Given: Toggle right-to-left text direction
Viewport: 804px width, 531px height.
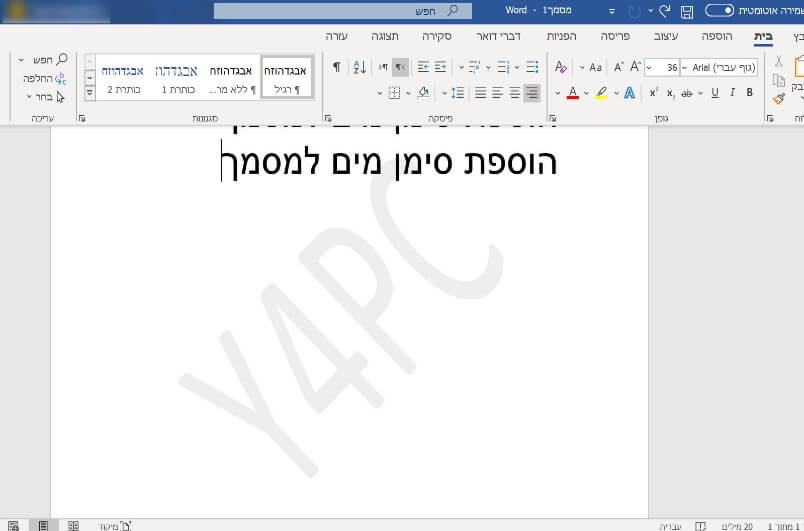Looking at the screenshot, I should 400,67.
